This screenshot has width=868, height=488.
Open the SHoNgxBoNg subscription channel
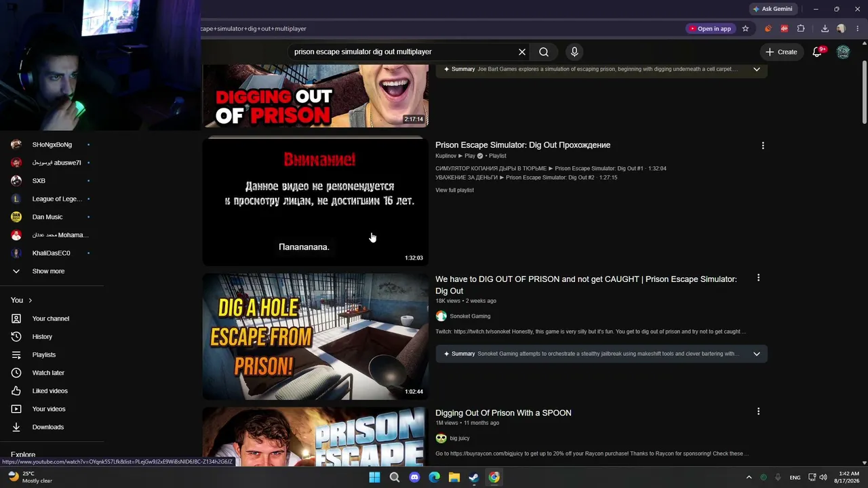point(52,144)
